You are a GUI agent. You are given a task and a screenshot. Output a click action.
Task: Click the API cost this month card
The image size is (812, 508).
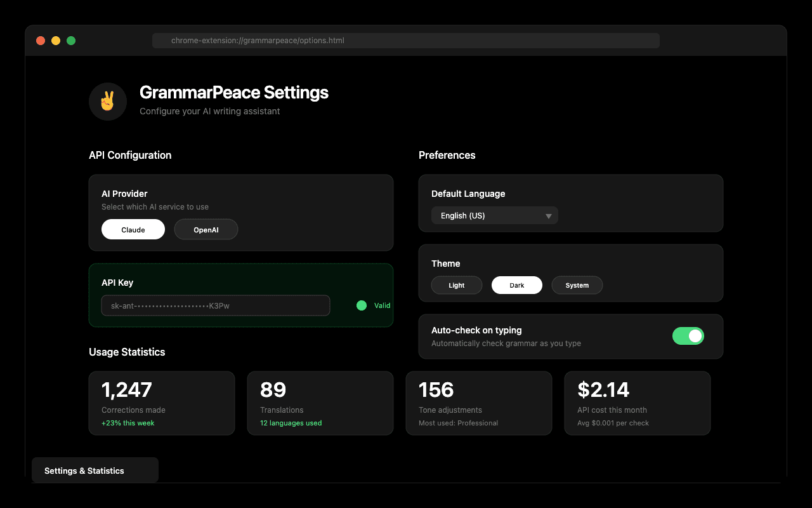[x=638, y=403]
